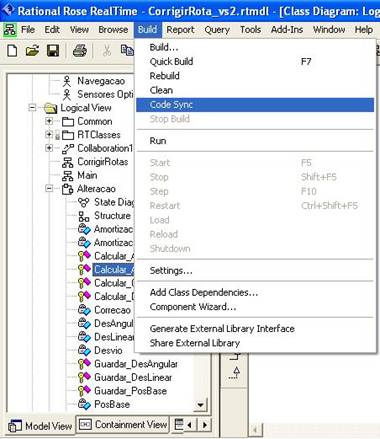Click the Navegacao actor icon
Image resolution: width=380 pixels, height=439 pixels.
pos(67,81)
